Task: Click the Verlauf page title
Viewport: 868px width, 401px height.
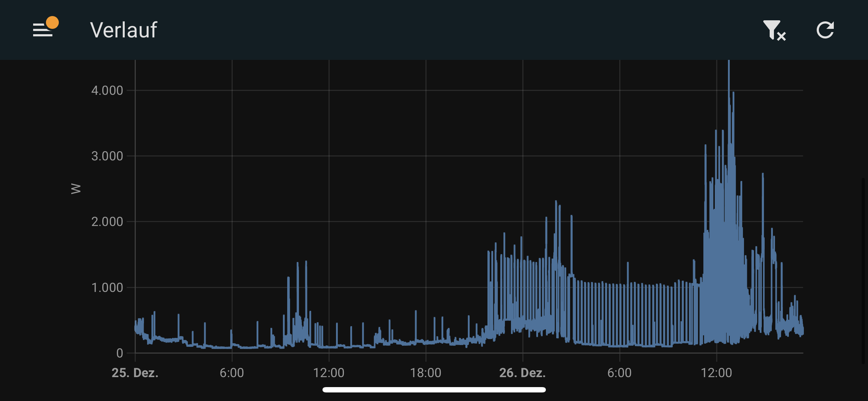Action: tap(123, 30)
